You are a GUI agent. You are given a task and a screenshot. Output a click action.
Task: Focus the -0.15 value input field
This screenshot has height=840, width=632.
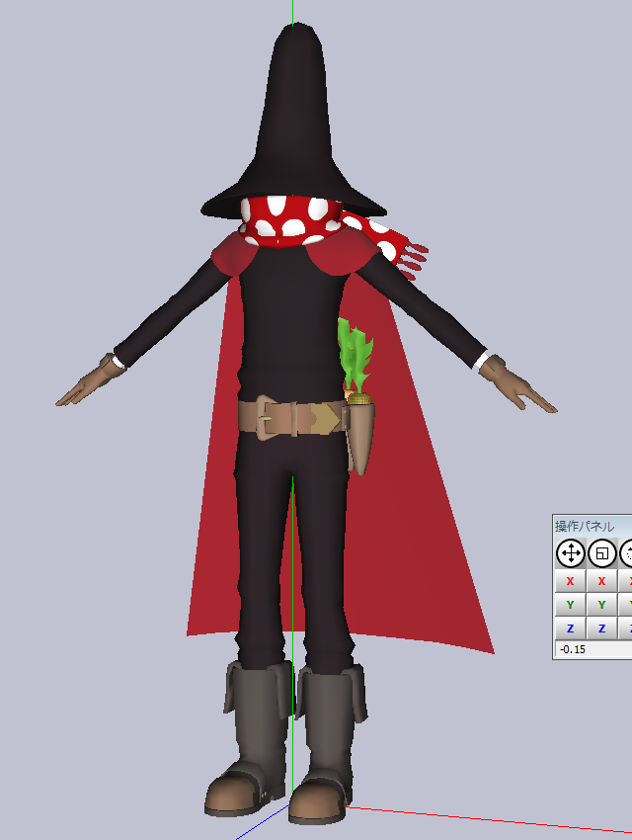tap(593, 649)
